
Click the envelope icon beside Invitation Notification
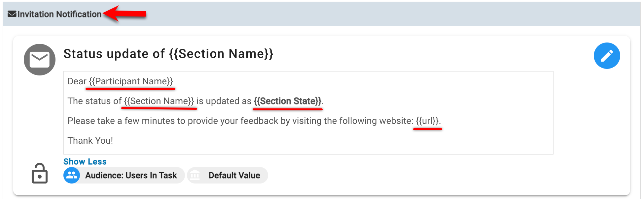pyautogui.click(x=12, y=14)
